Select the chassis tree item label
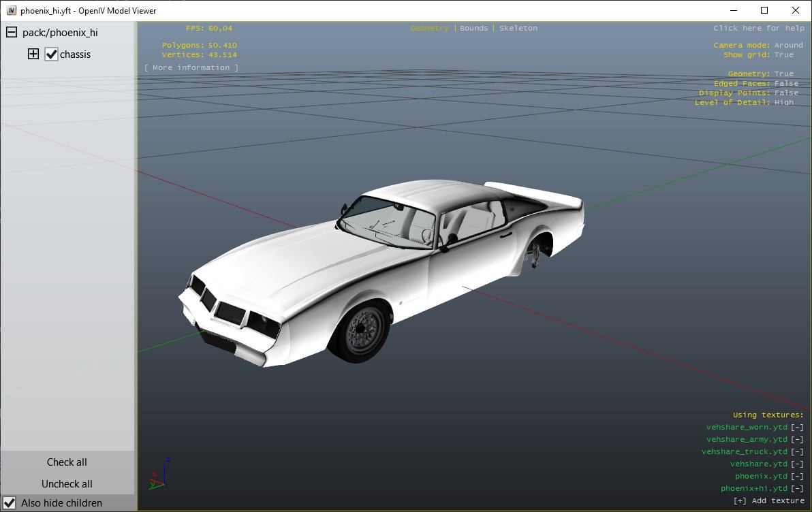 75,54
